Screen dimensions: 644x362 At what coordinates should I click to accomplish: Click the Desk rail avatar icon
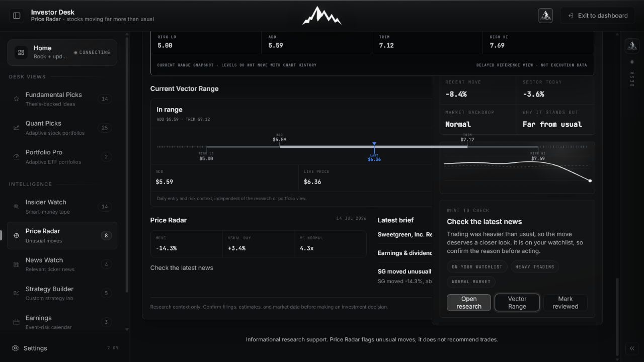pyautogui.click(x=632, y=46)
